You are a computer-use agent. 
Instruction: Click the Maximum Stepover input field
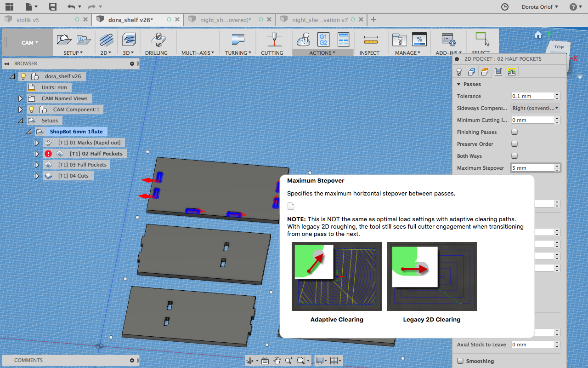coord(533,168)
